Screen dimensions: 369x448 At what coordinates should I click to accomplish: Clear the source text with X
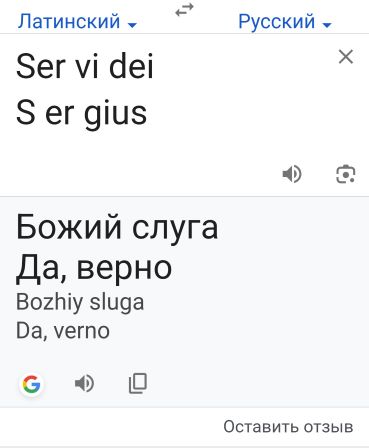[x=346, y=57]
